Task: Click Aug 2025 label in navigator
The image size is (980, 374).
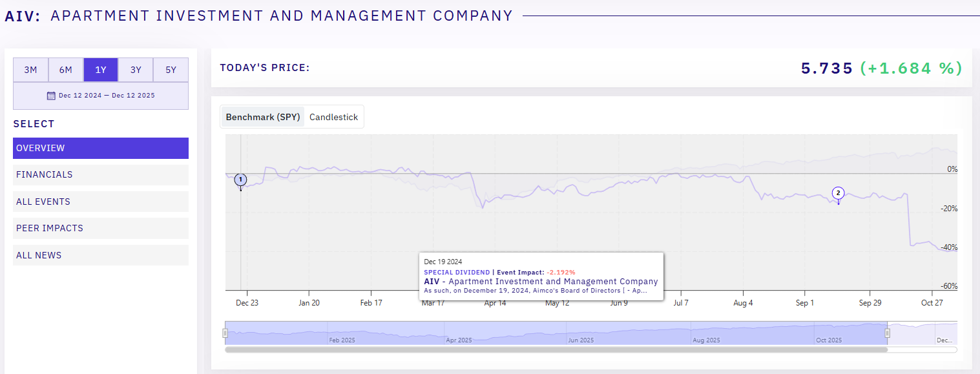Action: coord(706,340)
